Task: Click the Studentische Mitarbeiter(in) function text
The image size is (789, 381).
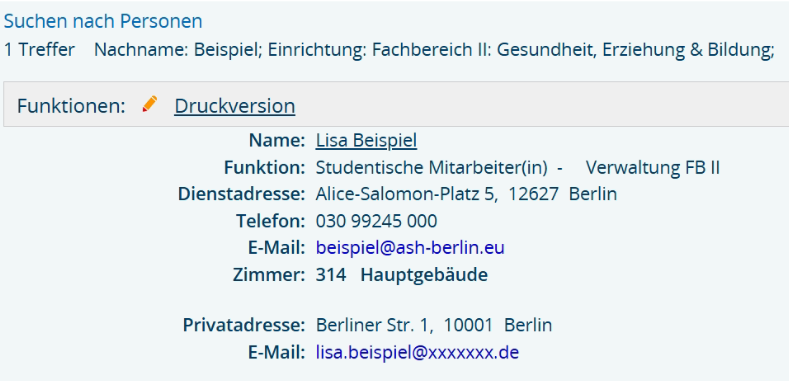Action: click(431, 168)
